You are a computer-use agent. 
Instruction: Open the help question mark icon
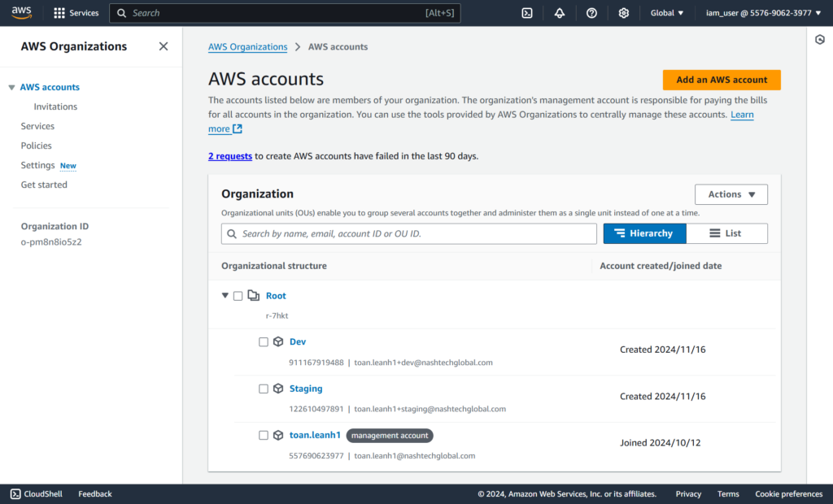pos(591,13)
